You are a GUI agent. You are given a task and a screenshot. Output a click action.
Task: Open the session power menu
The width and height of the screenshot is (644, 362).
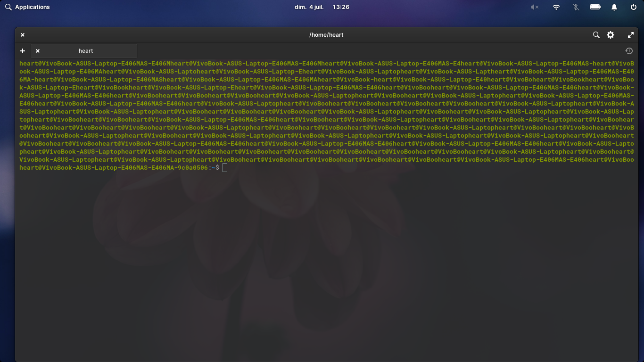634,7
